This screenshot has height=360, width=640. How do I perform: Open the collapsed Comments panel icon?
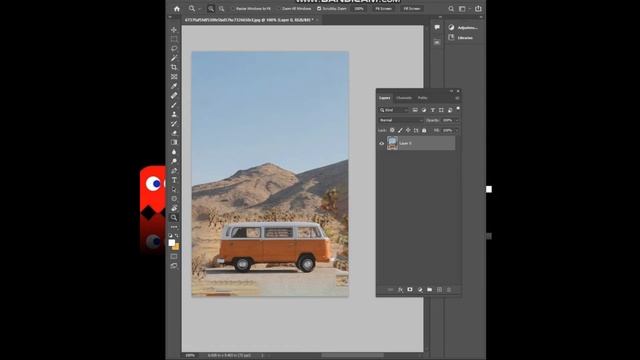437,27
